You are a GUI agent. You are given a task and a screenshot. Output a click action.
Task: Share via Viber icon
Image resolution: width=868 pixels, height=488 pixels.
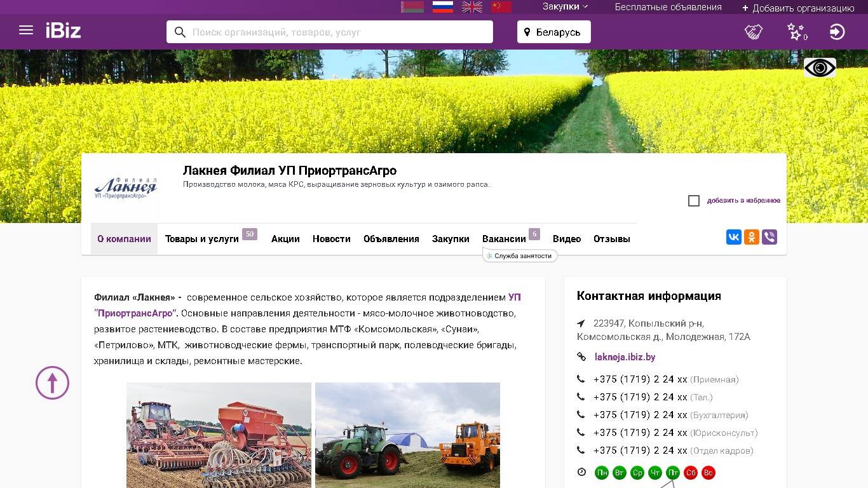tap(770, 237)
